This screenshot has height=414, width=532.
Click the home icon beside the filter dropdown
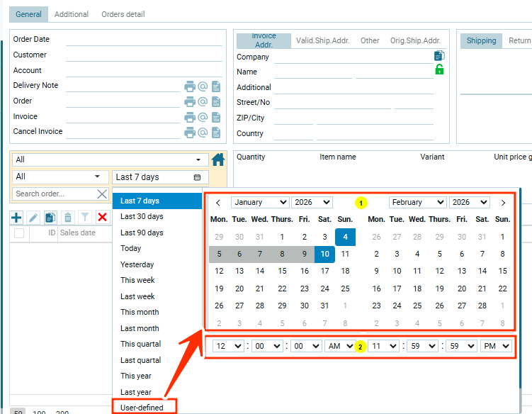(x=218, y=160)
